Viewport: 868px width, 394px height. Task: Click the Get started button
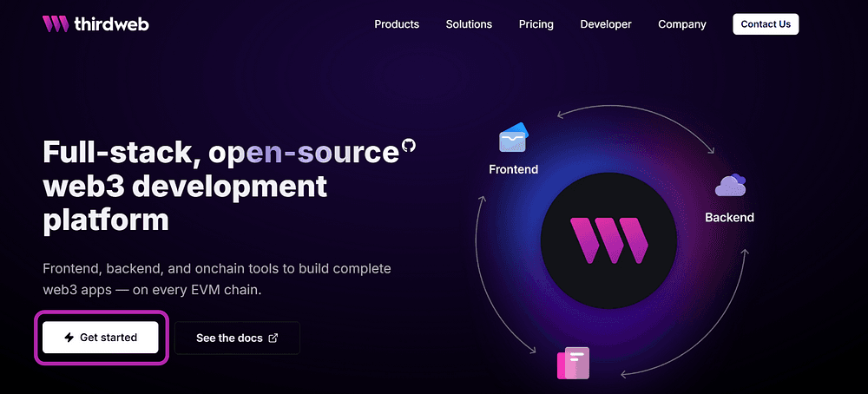pos(100,338)
